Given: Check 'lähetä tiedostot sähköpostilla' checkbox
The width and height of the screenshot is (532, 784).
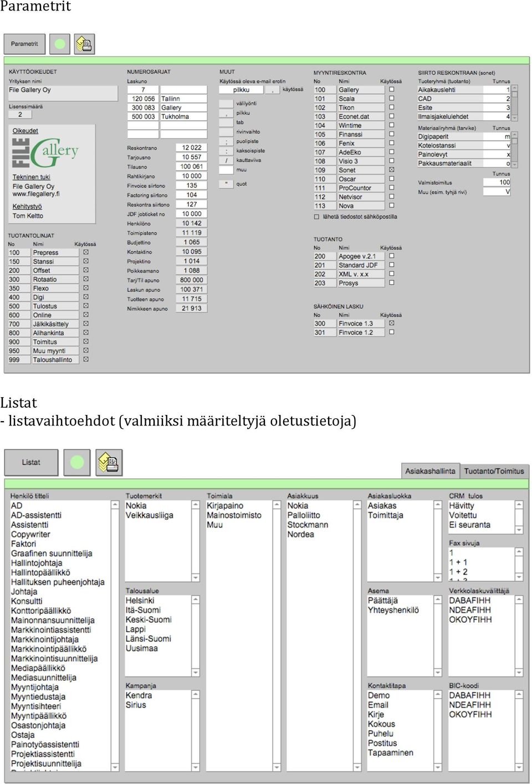Looking at the screenshot, I should click(x=317, y=217).
